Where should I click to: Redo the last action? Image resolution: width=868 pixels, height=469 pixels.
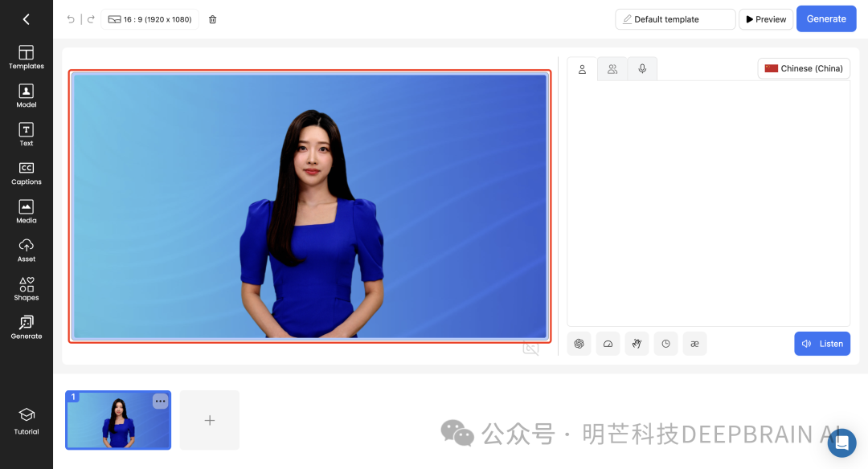click(91, 19)
